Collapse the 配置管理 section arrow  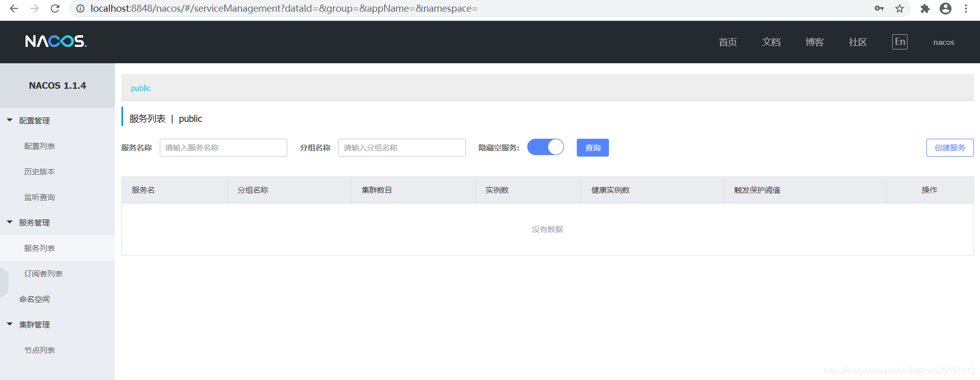[x=10, y=120]
